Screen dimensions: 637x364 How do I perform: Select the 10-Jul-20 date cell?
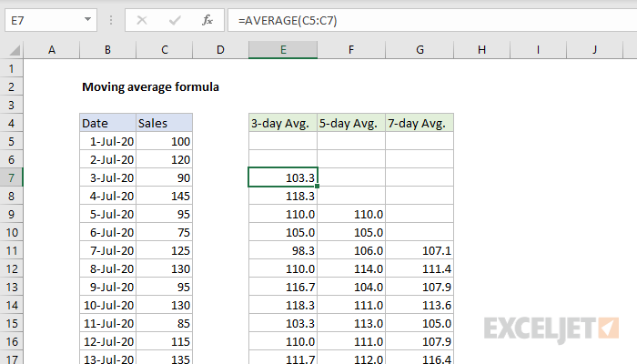[x=107, y=305]
